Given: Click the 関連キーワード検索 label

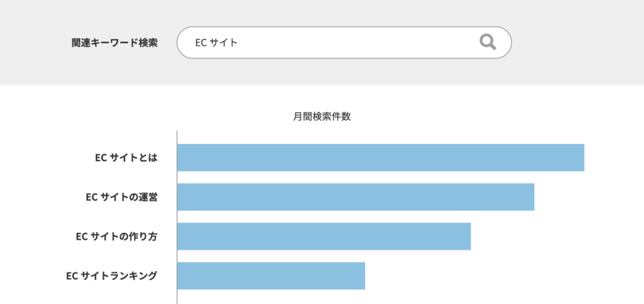Looking at the screenshot, I should coord(114,43).
